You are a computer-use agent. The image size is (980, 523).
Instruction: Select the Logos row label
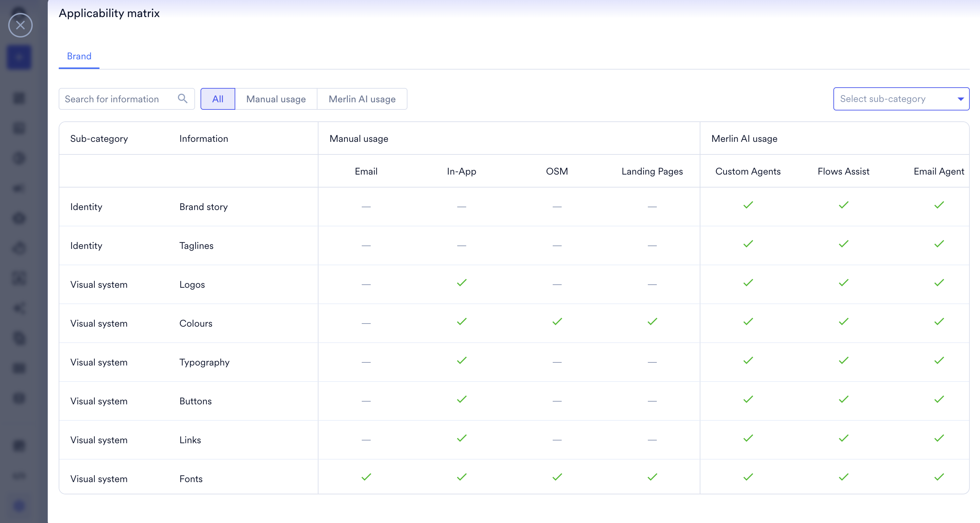coord(192,284)
